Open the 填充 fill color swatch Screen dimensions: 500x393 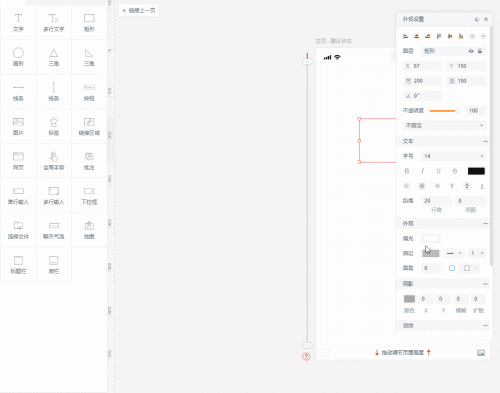point(431,238)
